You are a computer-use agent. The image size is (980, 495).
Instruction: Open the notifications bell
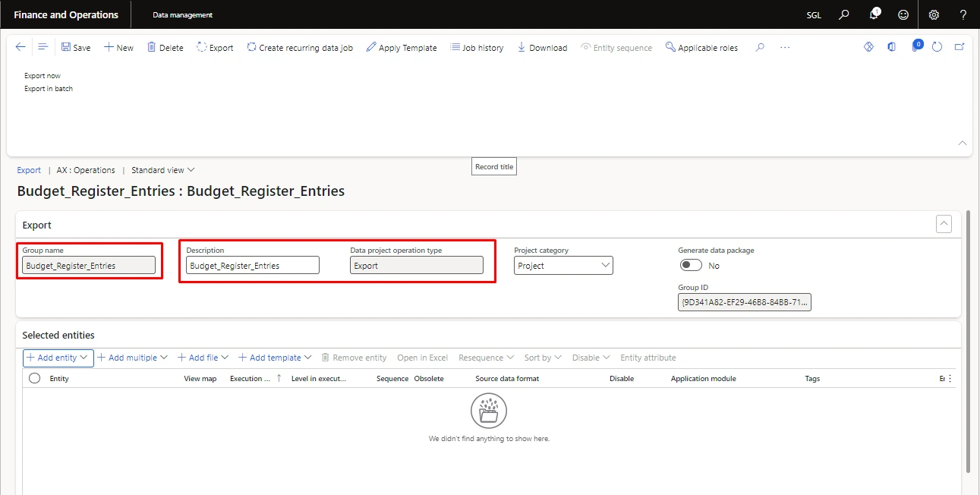(874, 14)
